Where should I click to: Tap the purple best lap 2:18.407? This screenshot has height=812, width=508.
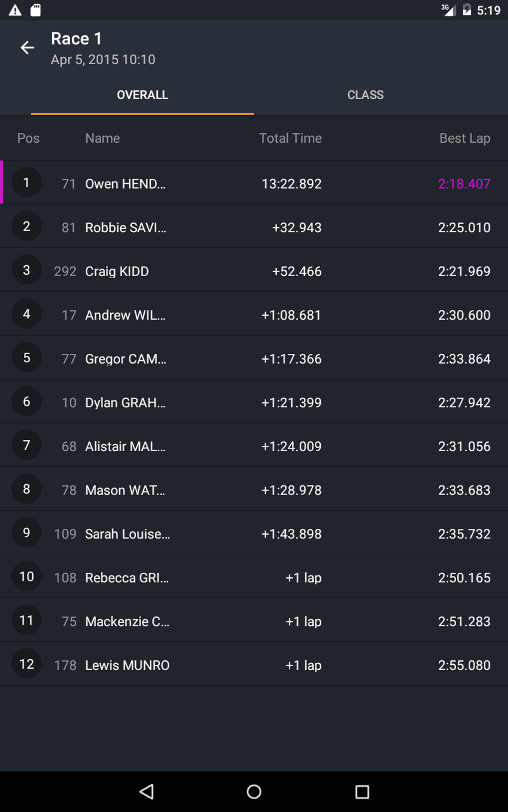464,184
